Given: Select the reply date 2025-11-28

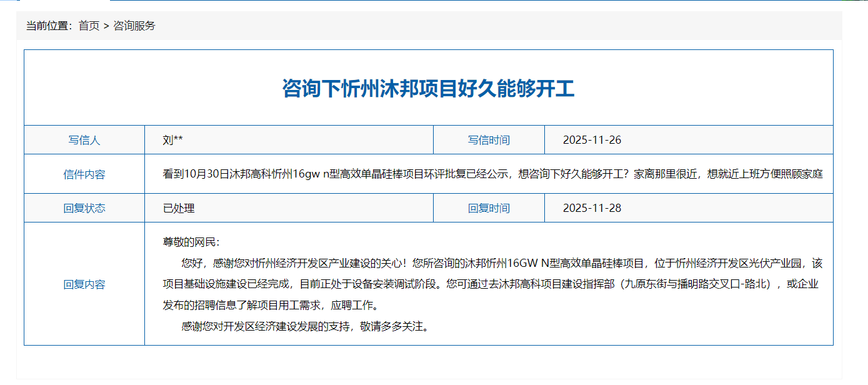Looking at the screenshot, I should [x=592, y=208].
